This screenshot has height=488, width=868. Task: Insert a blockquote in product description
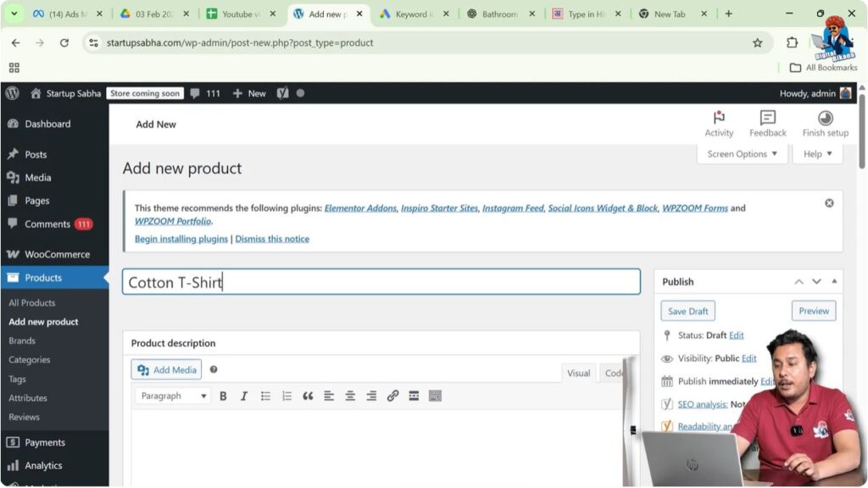click(308, 396)
